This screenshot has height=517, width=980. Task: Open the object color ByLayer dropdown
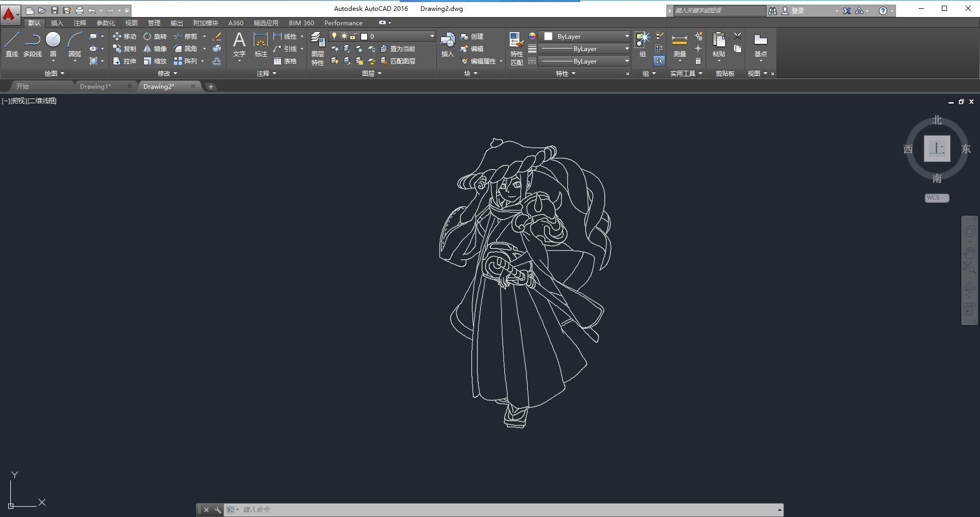(x=584, y=36)
